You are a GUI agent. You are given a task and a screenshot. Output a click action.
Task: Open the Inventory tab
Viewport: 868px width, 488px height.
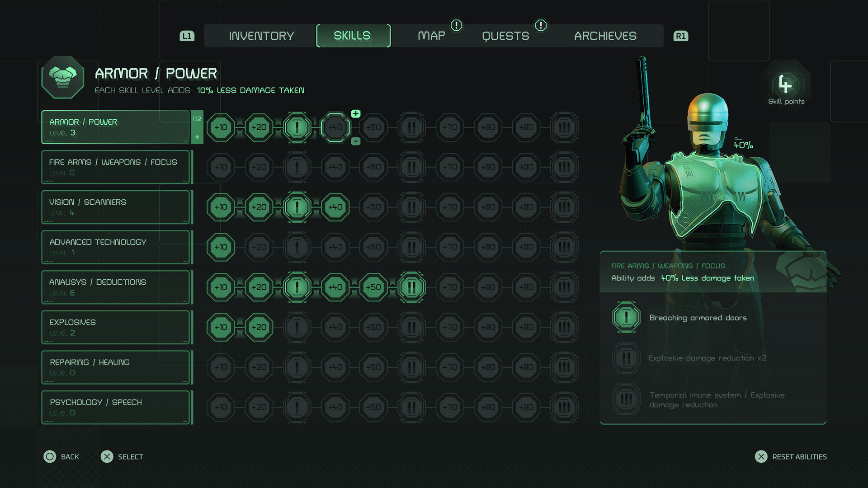(x=261, y=36)
